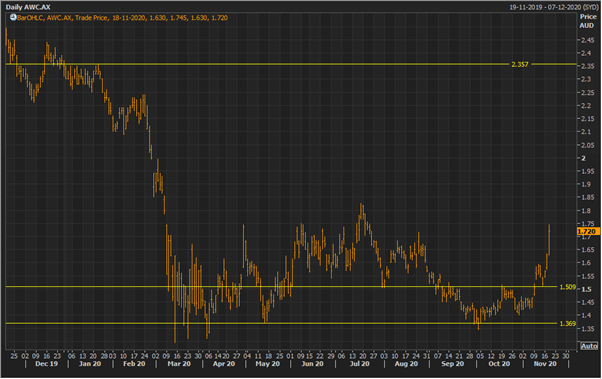The image size is (602, 379).
Task: Click the 1.75 price axis value
Action: click(588, 224)
